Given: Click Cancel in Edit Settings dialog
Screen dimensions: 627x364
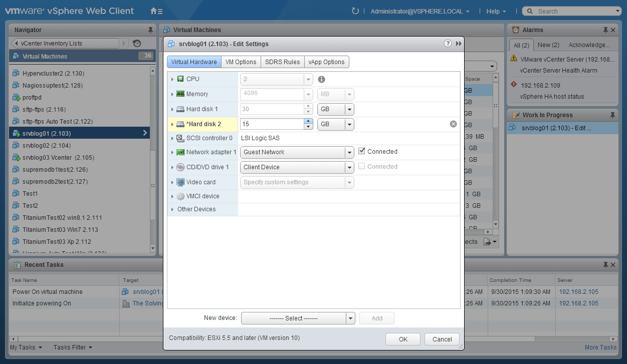Looking at the screenshot, I should pyautogui.click(x=442, y=339).
